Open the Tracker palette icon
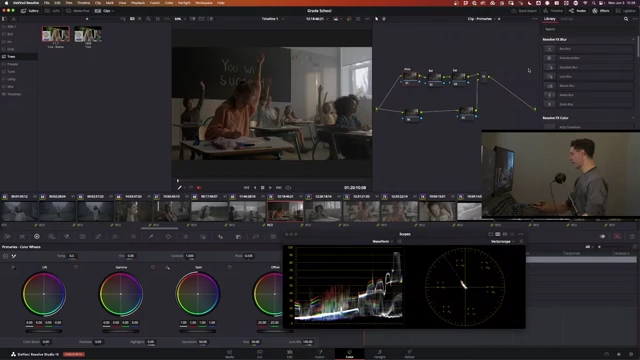This screenshot has height=360, width=640. click(186, 236)
